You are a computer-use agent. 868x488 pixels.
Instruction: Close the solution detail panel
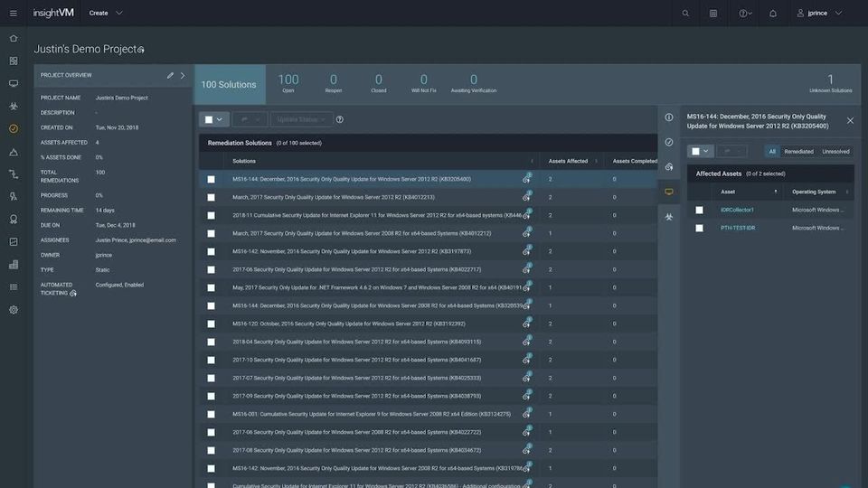850,120
